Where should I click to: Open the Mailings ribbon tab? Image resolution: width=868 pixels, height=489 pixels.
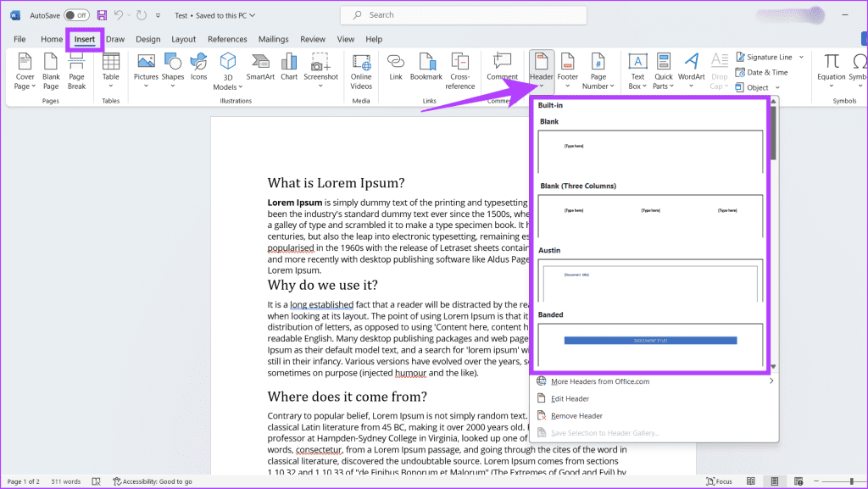point(273,38)
